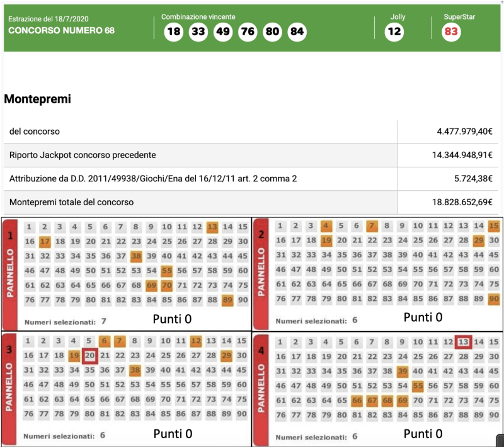Image resolution: width=504 pixels, height=447 pixels.
Task: Deselect number 17 in Pannello 1
Action: [x=44, y=241]
